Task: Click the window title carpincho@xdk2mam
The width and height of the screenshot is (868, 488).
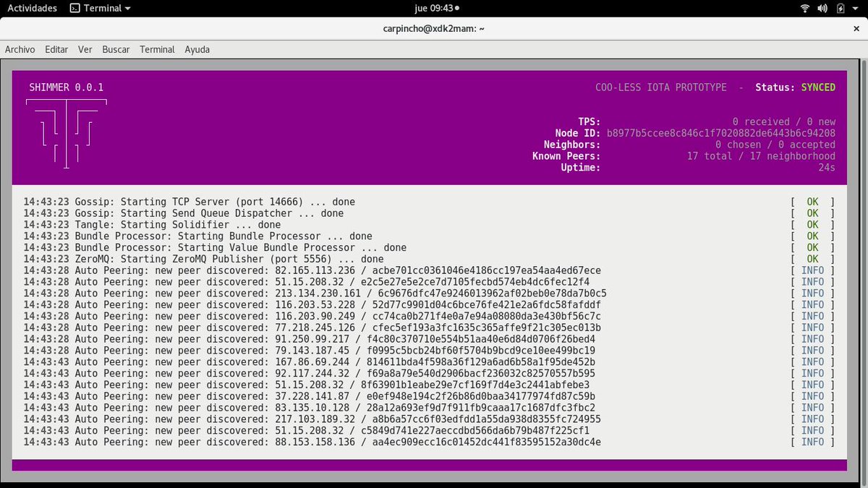Action: point(434,29)
